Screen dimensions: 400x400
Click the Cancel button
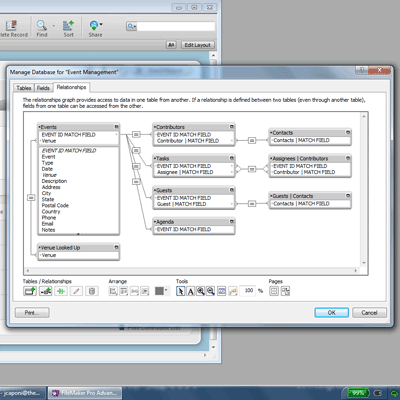point(369,313)
